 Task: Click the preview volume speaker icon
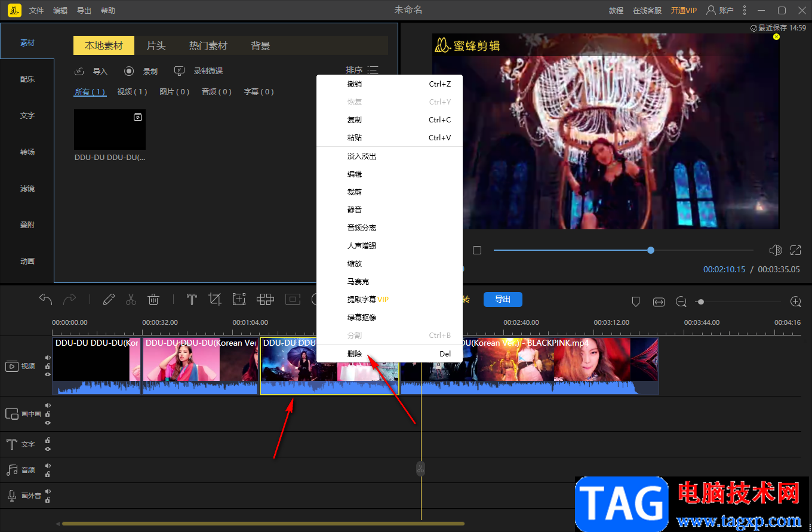776,250
